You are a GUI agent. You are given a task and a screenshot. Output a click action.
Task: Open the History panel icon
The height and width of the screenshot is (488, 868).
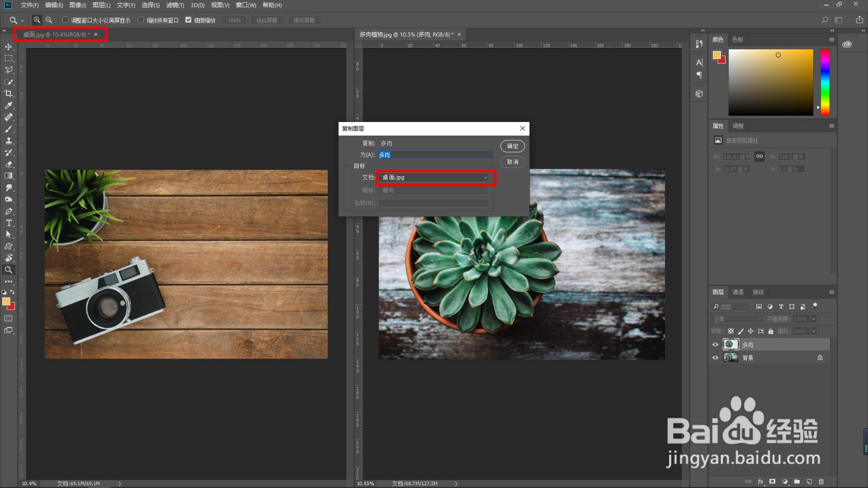pos(699,44)
